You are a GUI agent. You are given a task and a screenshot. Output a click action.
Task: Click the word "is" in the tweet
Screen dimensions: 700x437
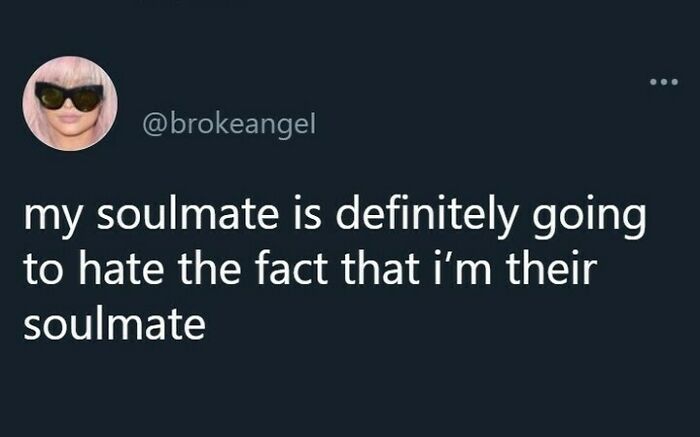click(308, 215)
